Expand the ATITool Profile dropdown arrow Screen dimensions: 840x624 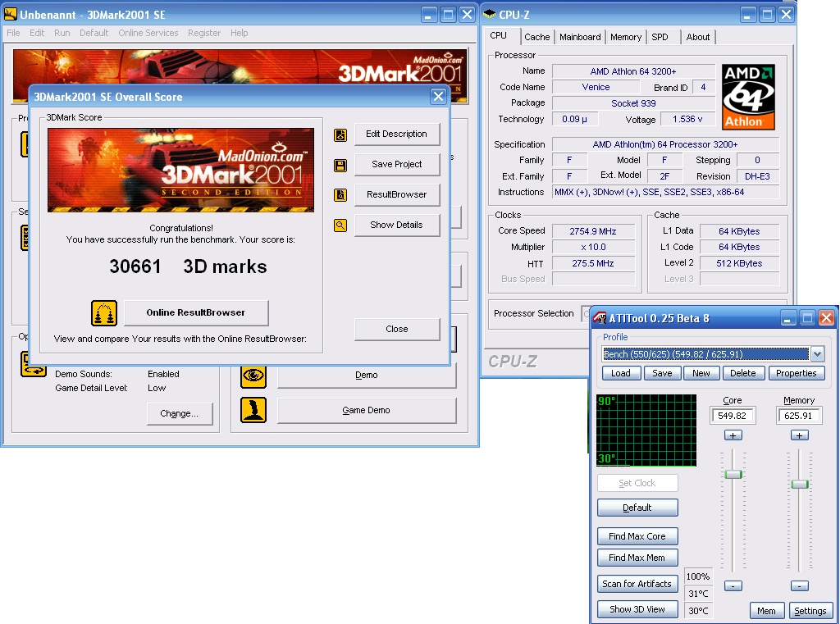tap(817, 354)
